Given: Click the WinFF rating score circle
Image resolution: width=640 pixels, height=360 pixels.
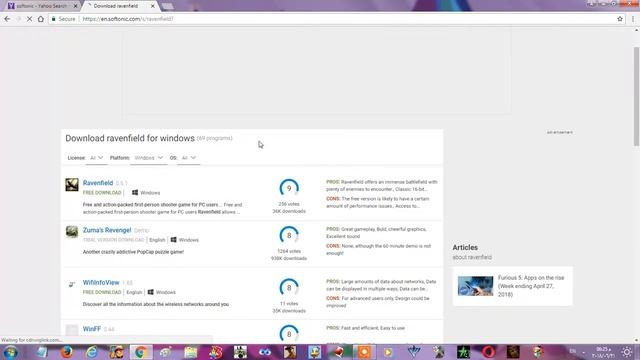Looking at the screenshot, I should pyautogui.click(x=289, y=333).
